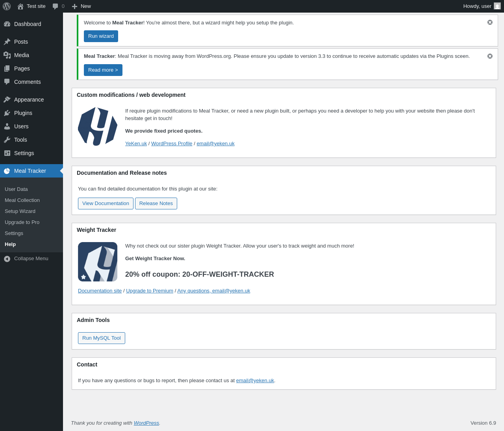Open the Documentation site link
Image resolution: width=504 pixels, height=431 pixels.
(100, 291)
